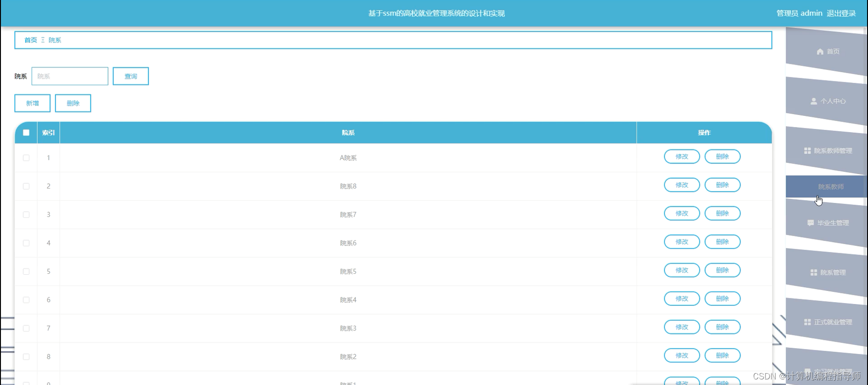Screen dimensions: 868x385
Task: Click 修改 for row 院系2
Action: click(x=682, y=355)
